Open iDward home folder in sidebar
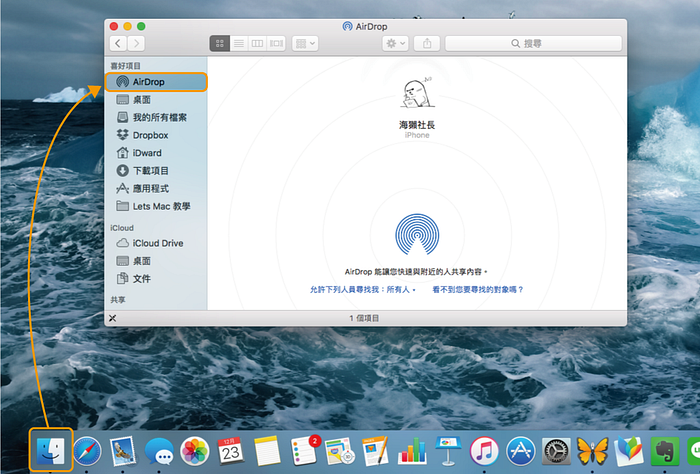Screen dimensions: 700x474 pyautogui.click(x=156, y=153)
